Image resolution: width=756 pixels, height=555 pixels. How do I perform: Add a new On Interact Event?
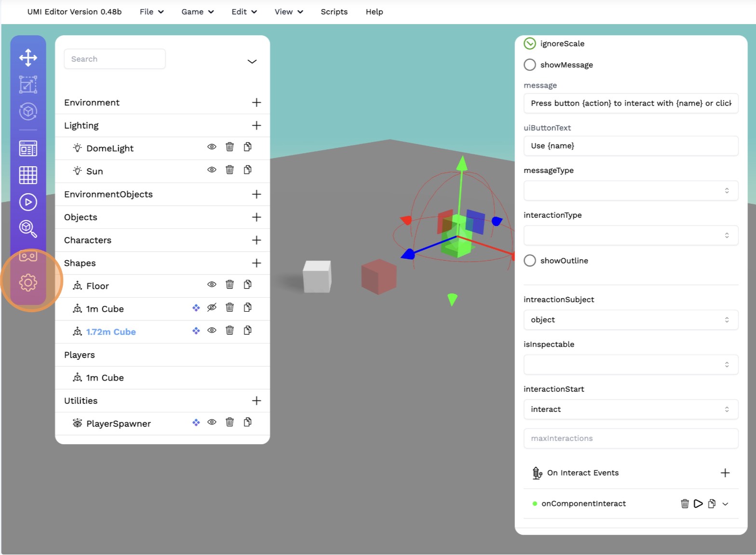coord(725,473)
